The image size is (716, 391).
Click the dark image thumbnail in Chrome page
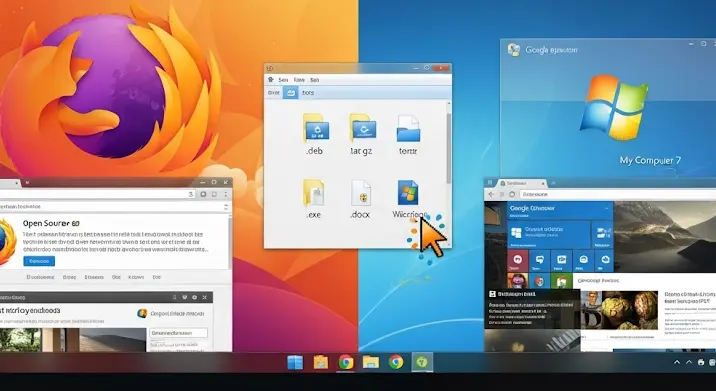click(x=619, y=309)
